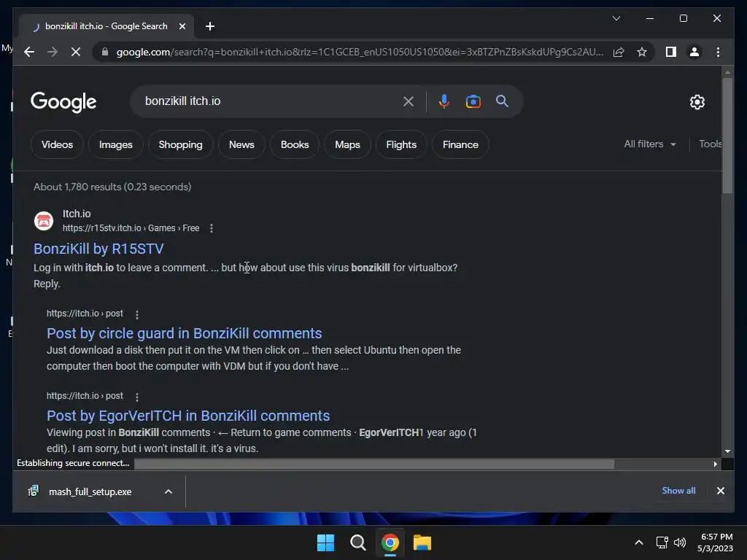The height and width of the screenshot is (560, 747).
Task: Open the tab search dropdown
Action: click(616, 18)
